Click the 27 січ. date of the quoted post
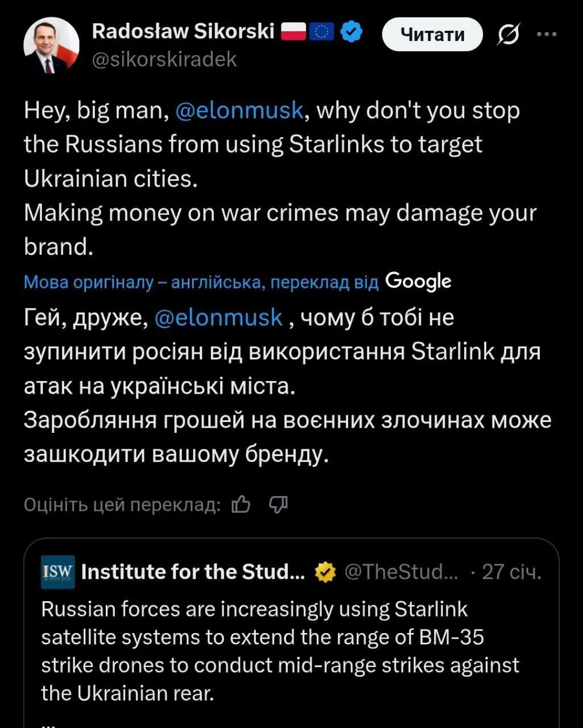This screenshot has width=583, height=728. pos(511,572)
